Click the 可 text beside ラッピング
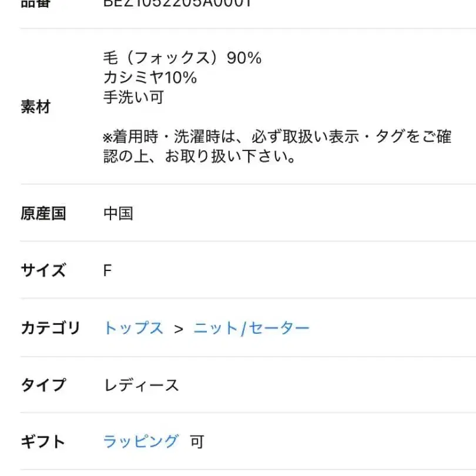The height and width of the screenshot is (476, 476). (x=197, y=441)
